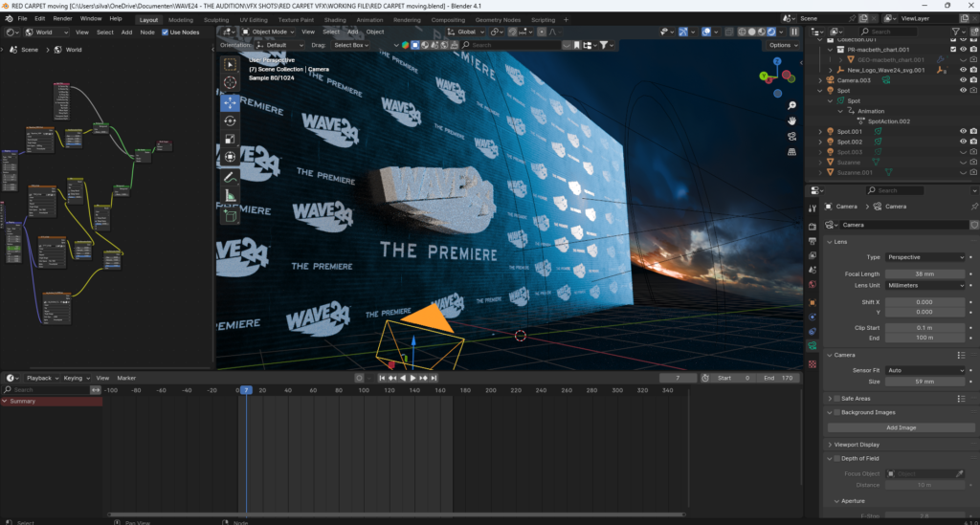Toggle camera view with the camera gizmo

pyautogui.click(x=791, y=136)
